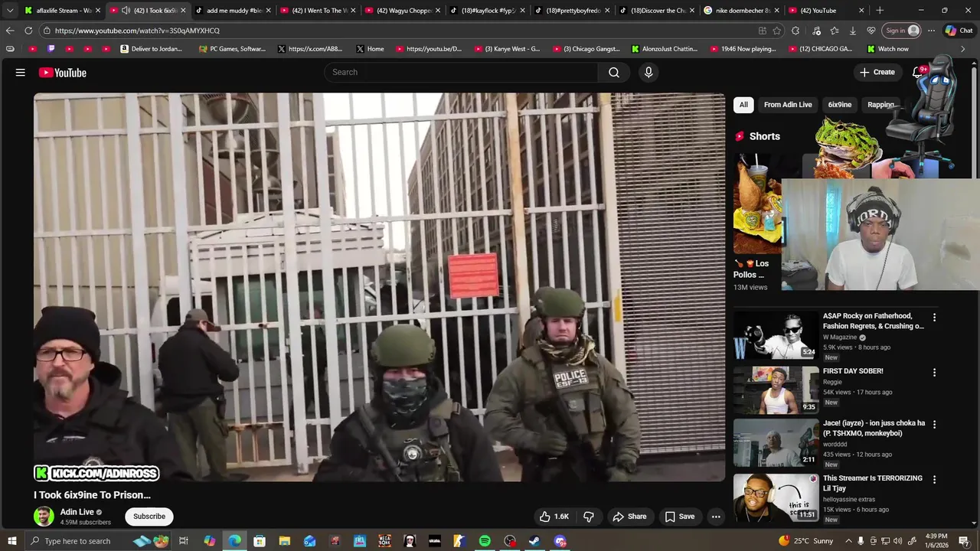Go back with browser back arrow
The height and width of the screenshot is (551, 980).
tap(9, 31)
